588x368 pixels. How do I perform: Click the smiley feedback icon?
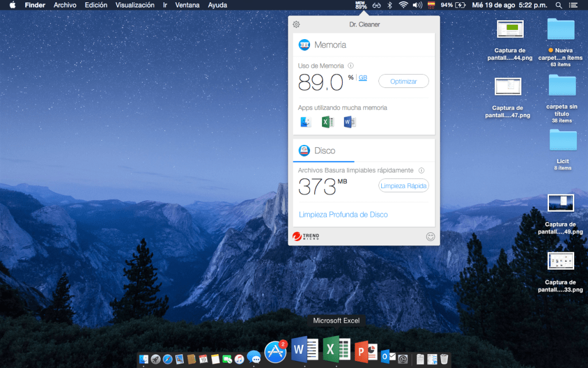click(430, 236)
